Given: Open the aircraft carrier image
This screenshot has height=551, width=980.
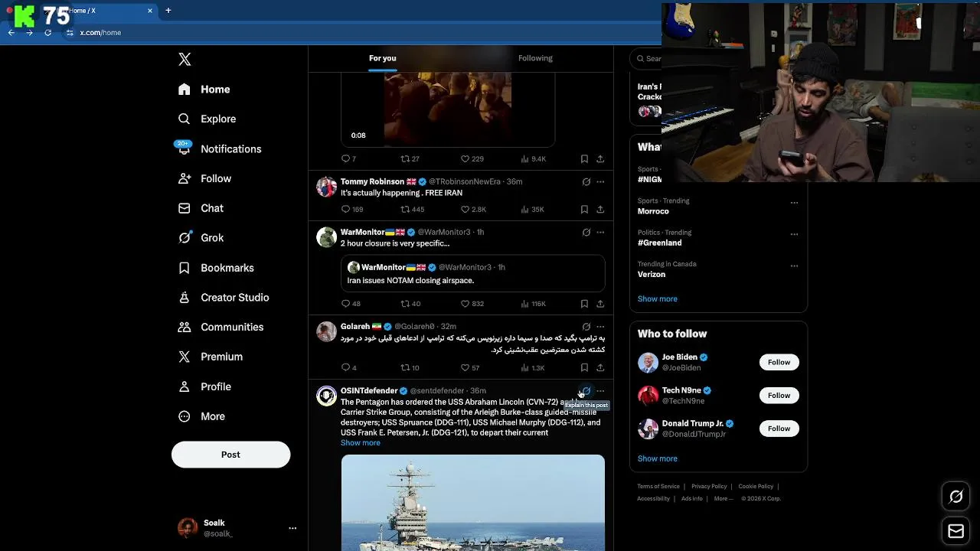Looking at the screenshot, I should [x=472, y=503].
